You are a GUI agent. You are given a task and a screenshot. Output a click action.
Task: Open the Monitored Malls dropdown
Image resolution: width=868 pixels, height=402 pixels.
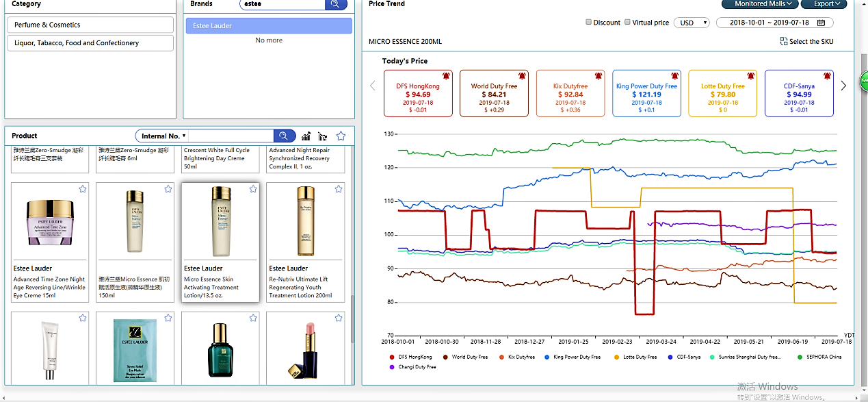coord(761,4)
